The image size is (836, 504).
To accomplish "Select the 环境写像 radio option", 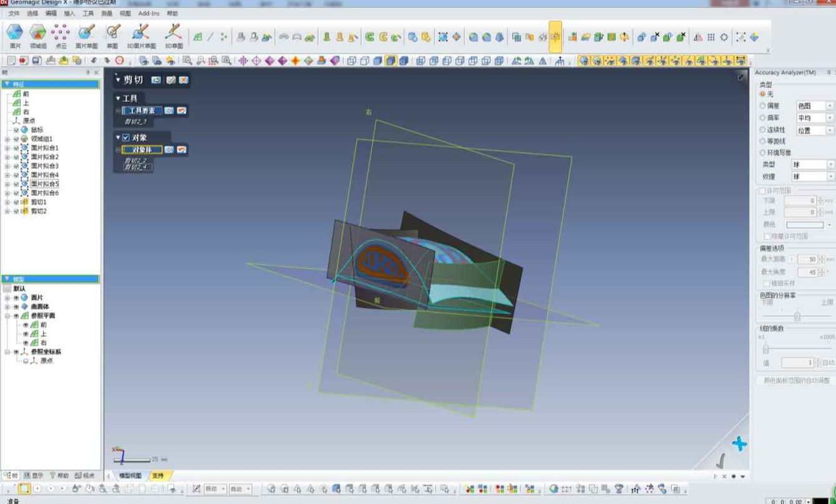I will [762, 153].
